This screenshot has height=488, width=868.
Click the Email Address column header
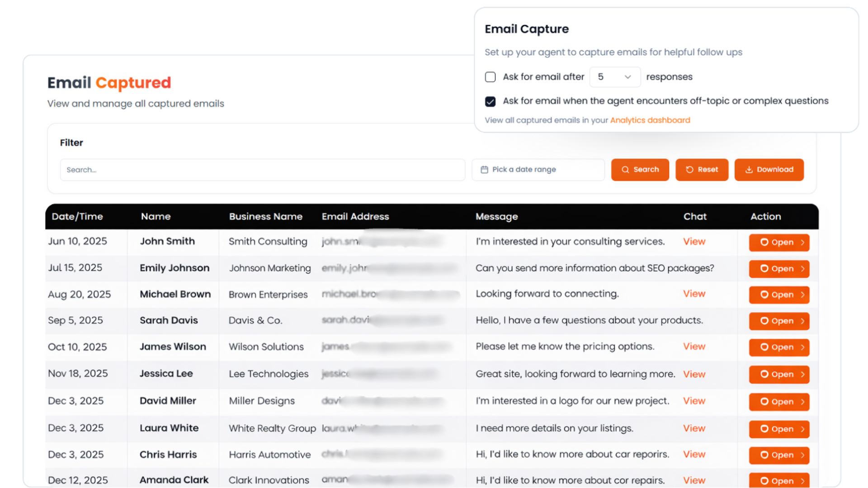point(355,216)
